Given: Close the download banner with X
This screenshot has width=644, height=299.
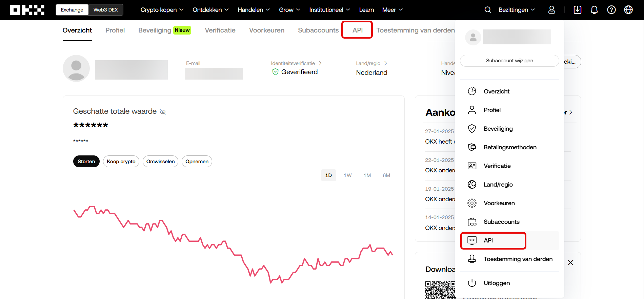Looking at the screenshot, I should pos(570,263).
